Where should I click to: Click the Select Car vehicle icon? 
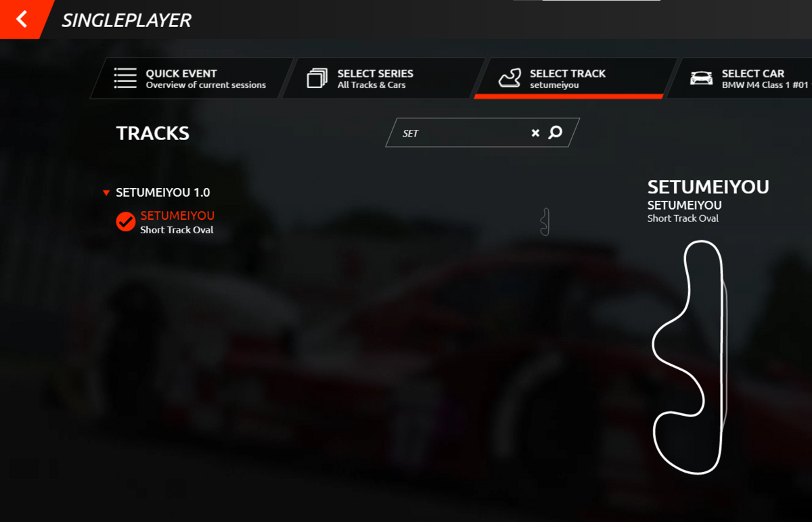[x=701, y=78]
